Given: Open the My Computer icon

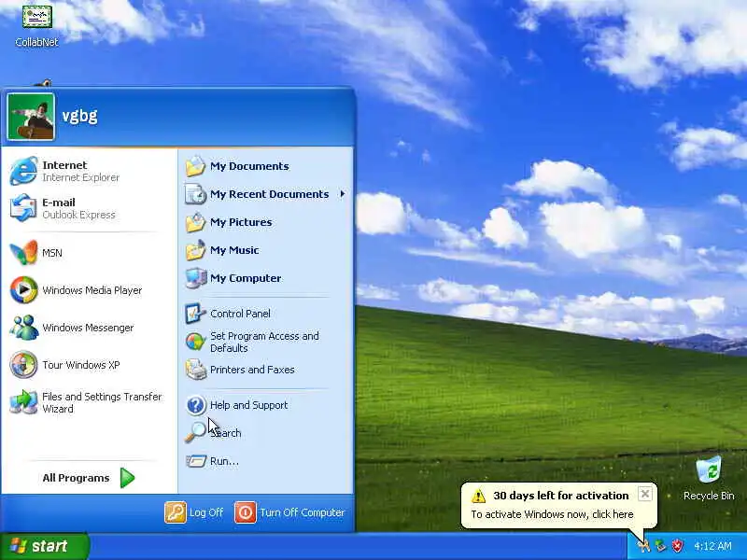Looking at the screenshot, I should [x=195, y=278].
